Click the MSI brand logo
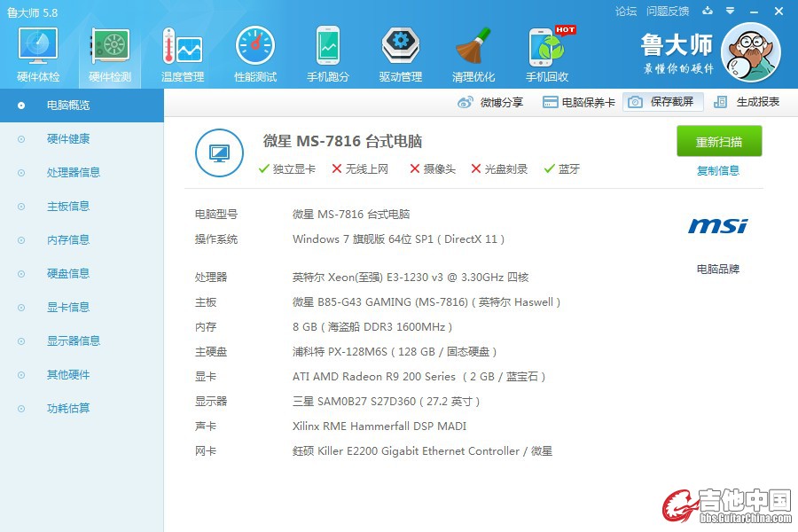The image size is (798, 532). (718, 225)
